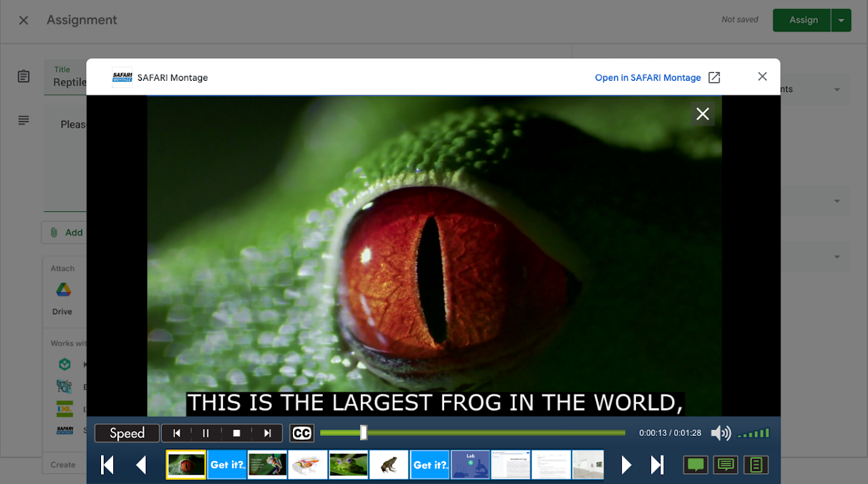Select the first Get it? quiz thumbnail
Viewport: 868px width, 484px height.
tap(226, 465)
